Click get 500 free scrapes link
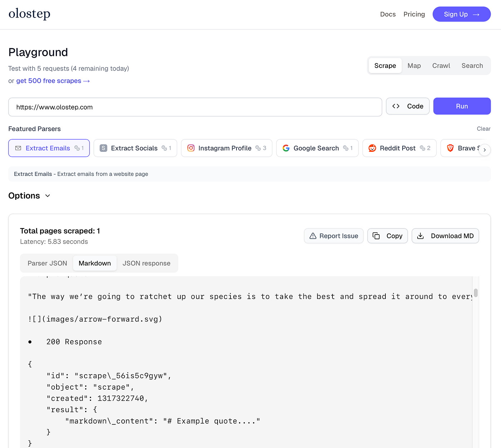 point(53,81)
